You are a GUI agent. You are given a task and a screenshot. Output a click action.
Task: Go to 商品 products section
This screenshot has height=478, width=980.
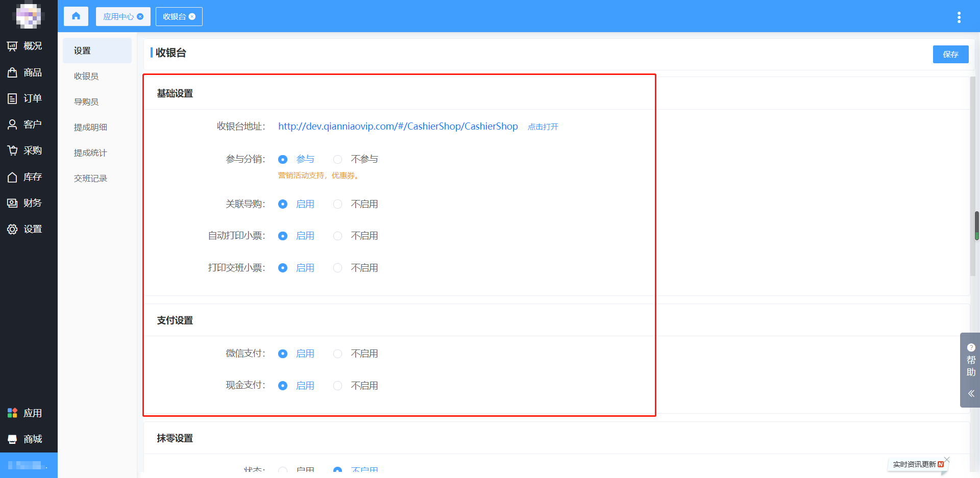click(x=26, y=72)
